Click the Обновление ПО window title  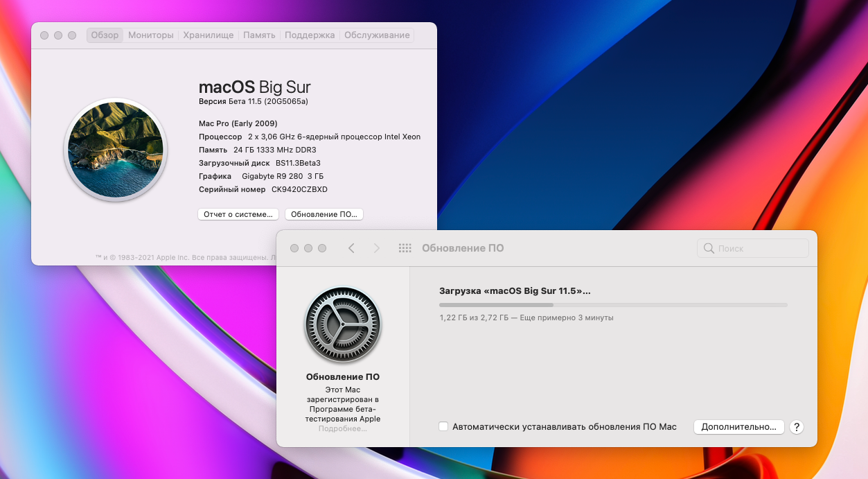[463, 248]
